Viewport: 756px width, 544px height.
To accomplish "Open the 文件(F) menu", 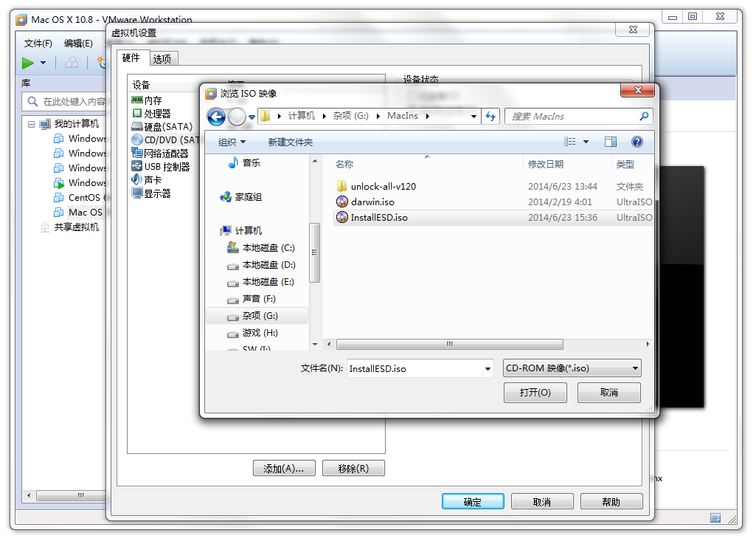I will pos(38,44).
